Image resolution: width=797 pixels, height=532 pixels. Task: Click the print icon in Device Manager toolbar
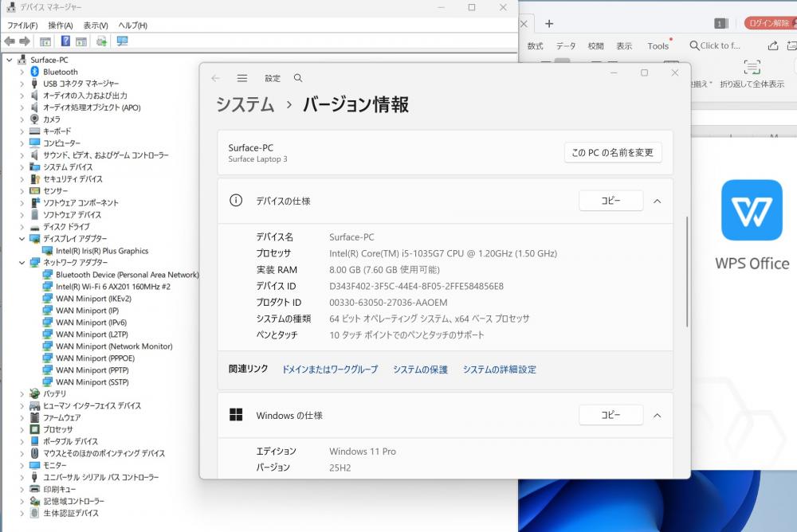pos(102,41)
